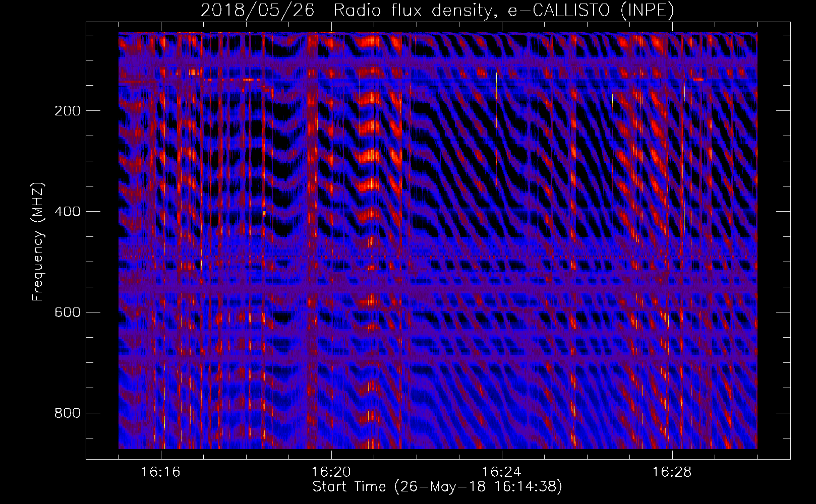Click the bright white spot near 400 MHz
The width and height of the screenshot is (816, 504).
(264, 213)
